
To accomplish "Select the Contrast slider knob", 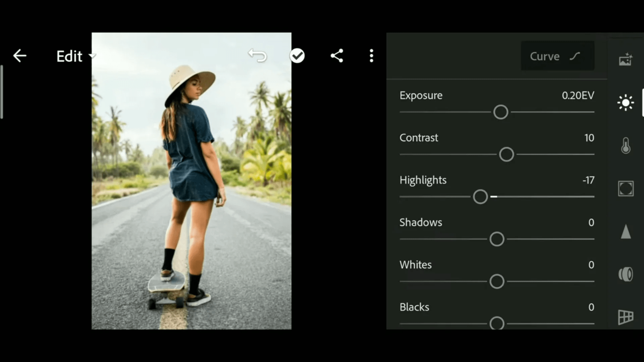I will (x=506, y=155).
